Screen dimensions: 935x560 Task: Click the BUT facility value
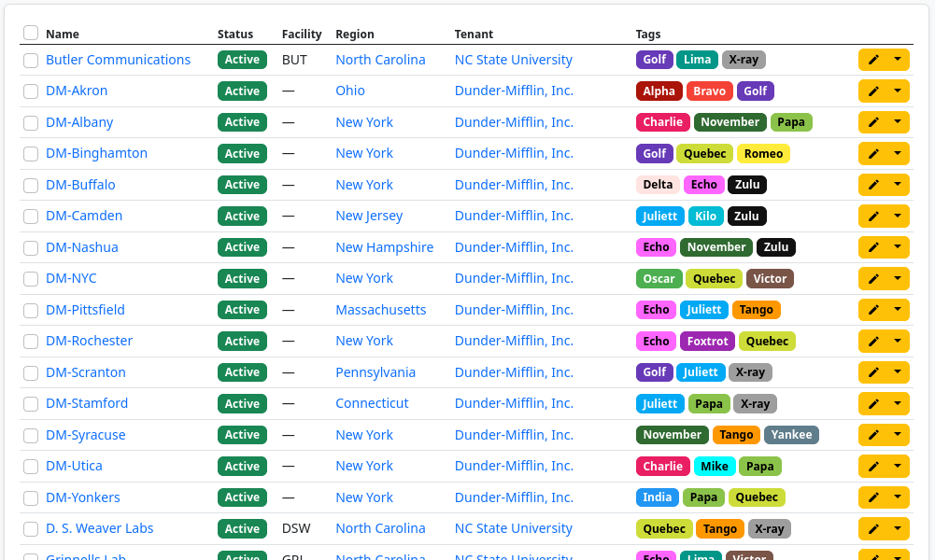pyautogui.click(x=294, y=60)
